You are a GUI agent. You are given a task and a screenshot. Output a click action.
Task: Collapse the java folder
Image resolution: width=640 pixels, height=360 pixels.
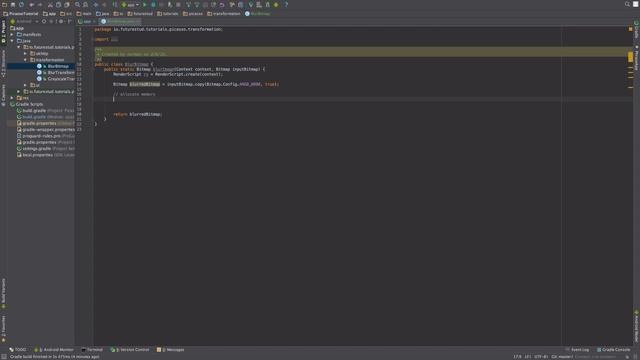(x=12, y=41)
